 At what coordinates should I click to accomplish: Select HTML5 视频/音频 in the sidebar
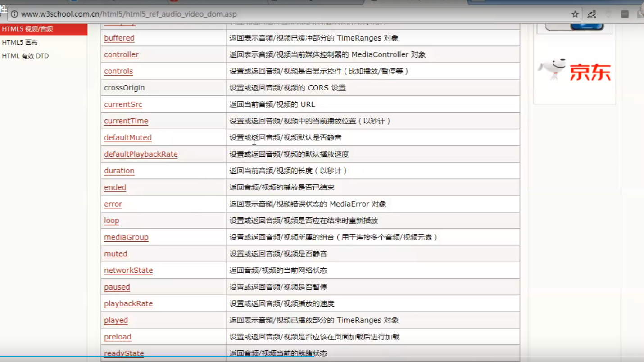[27, 29]
